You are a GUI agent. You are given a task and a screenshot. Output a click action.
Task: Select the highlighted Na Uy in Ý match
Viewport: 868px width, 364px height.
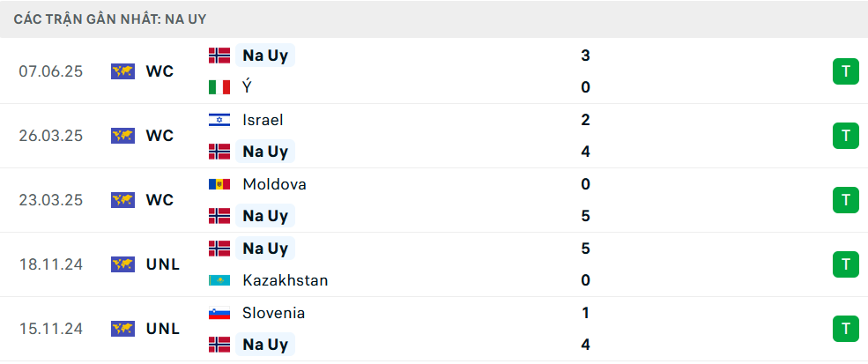pyautogui.click(x=265, y=56)
